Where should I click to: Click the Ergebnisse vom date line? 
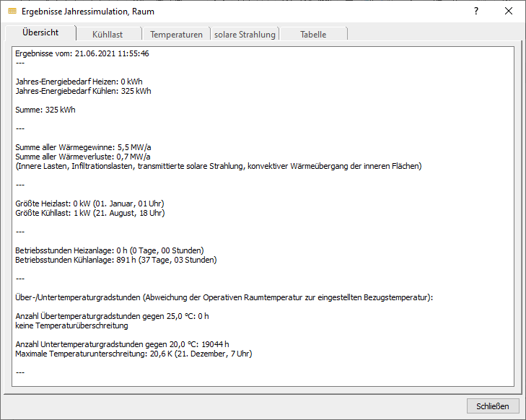[82, 53]
